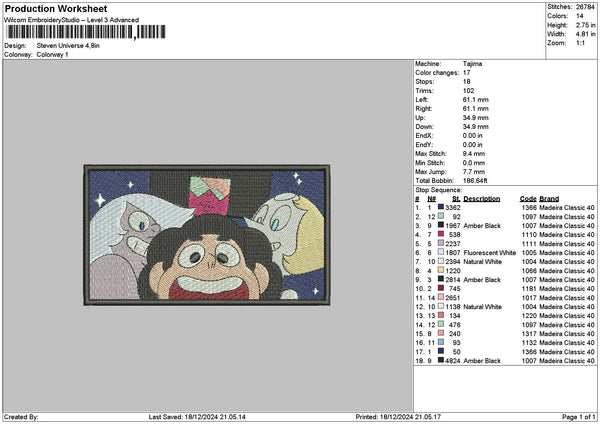Click the Total Bobbin value 186.64ft

point(475,181)
